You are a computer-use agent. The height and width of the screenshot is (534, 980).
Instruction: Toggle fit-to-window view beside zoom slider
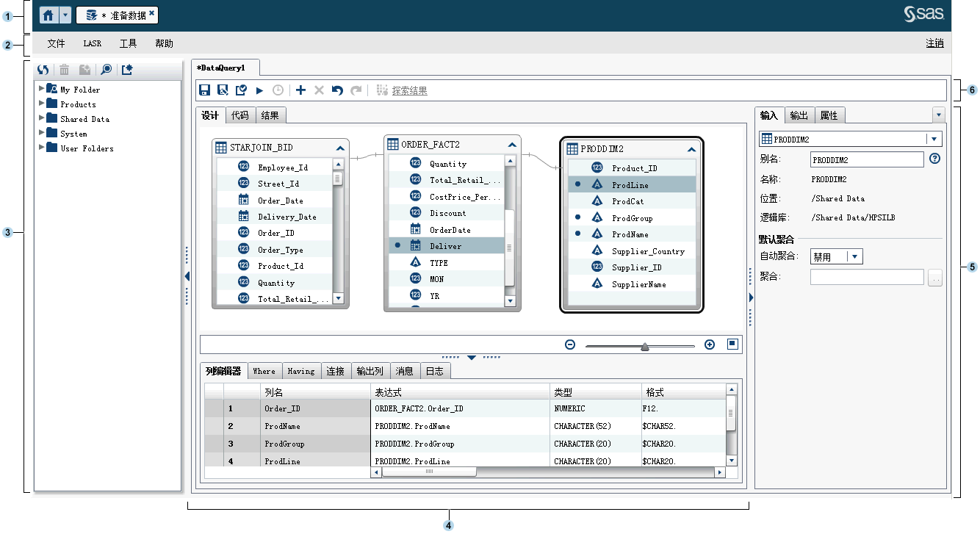pyautogui.click(x=732, y=344)
